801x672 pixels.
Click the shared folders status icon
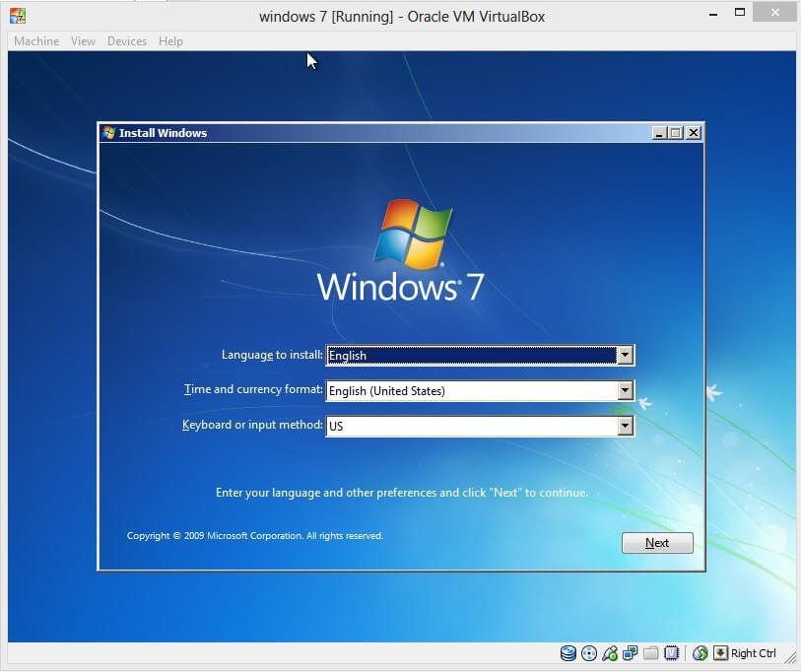click(x=650, y=652)
